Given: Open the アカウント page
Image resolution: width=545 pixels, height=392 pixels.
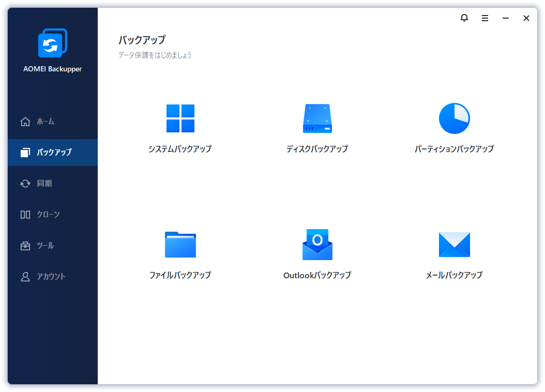Looking at the screenshot, I should click(x=51, y=277).
